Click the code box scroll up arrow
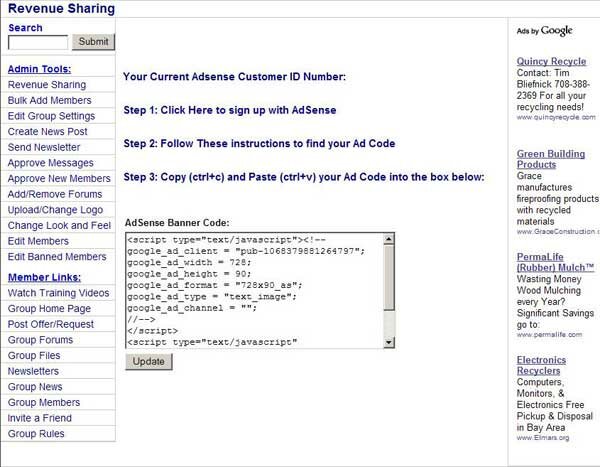 (x=389, y=239)
